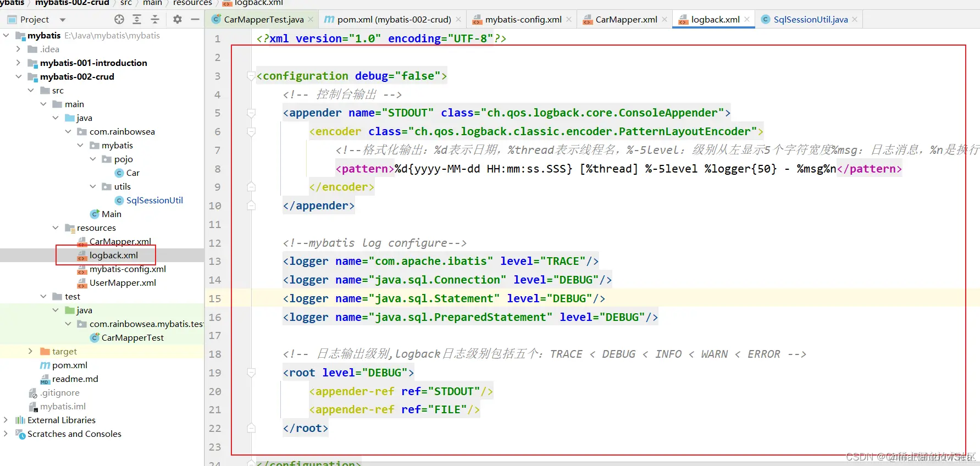Close the SqlSessionUtil.java tab
Screen dimensions: 980x466
[855, 19]
